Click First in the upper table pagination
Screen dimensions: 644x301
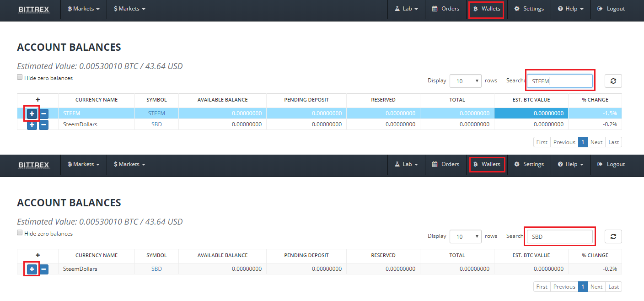click(542, 142)
